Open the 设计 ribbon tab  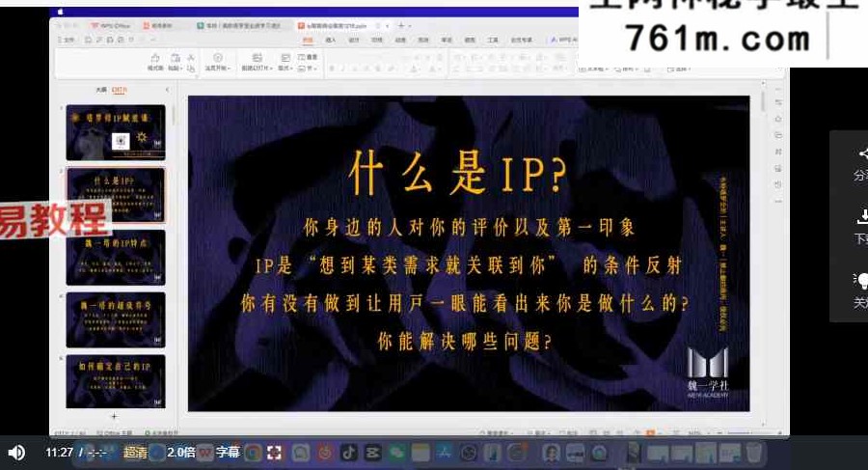point(354,40)
